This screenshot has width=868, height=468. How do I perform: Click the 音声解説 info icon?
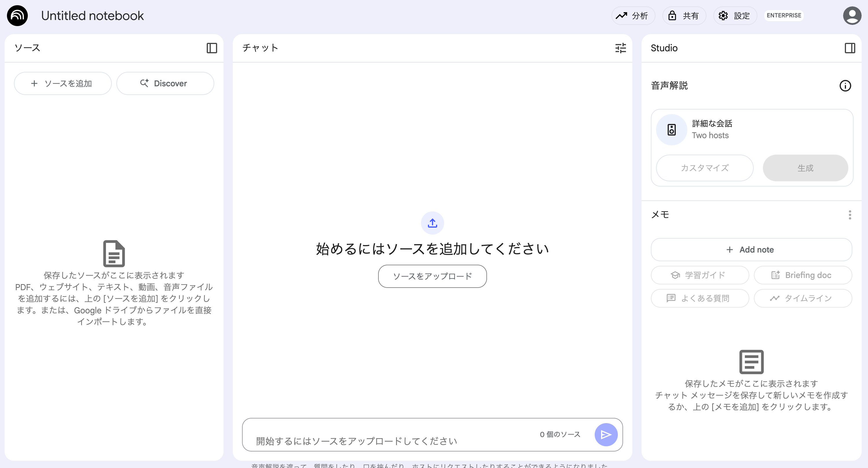click(x=845, y=86)
